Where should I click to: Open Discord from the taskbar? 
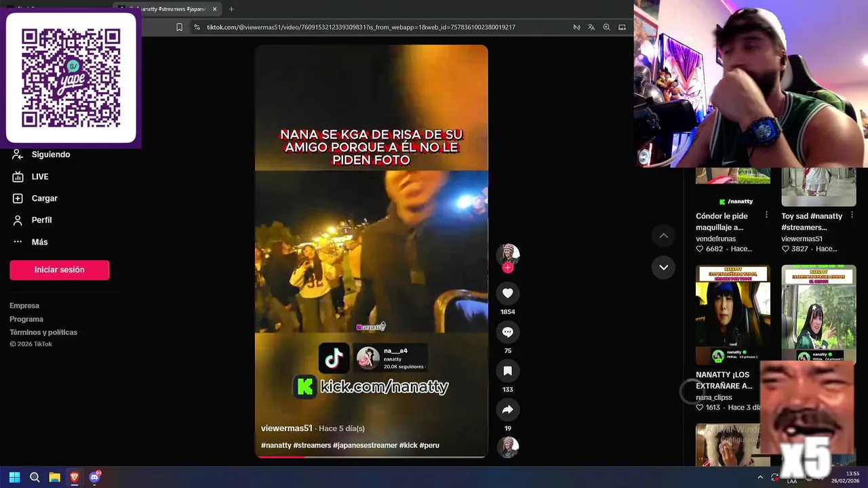[94, 477]
